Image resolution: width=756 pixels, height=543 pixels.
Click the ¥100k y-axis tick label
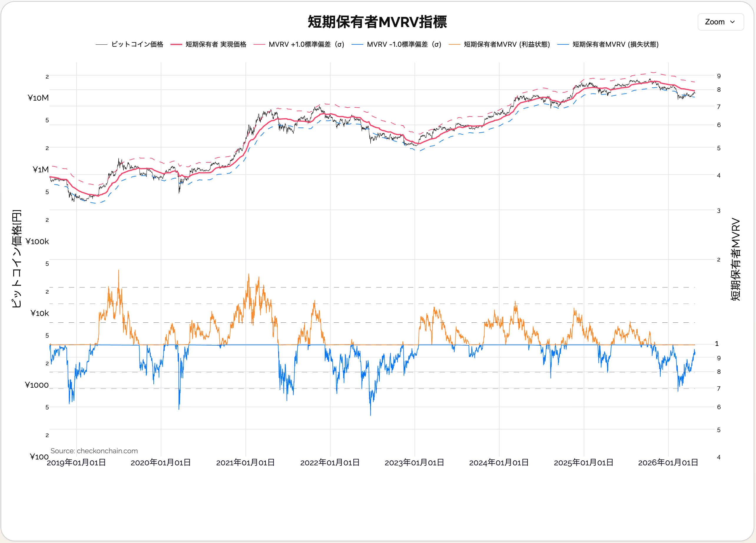[x=37, y=241]
